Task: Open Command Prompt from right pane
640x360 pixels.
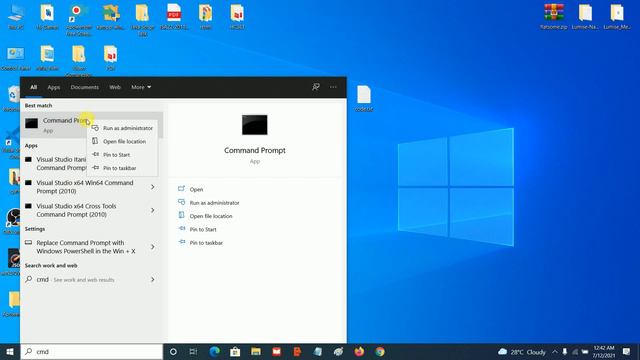Action: [x=196, y=189]
